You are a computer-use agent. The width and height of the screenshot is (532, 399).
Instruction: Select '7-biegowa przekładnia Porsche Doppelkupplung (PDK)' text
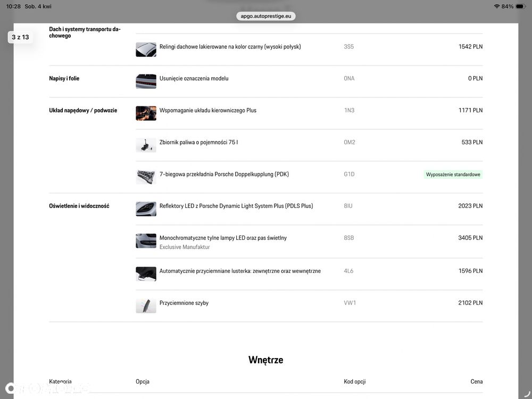[224, 174]
